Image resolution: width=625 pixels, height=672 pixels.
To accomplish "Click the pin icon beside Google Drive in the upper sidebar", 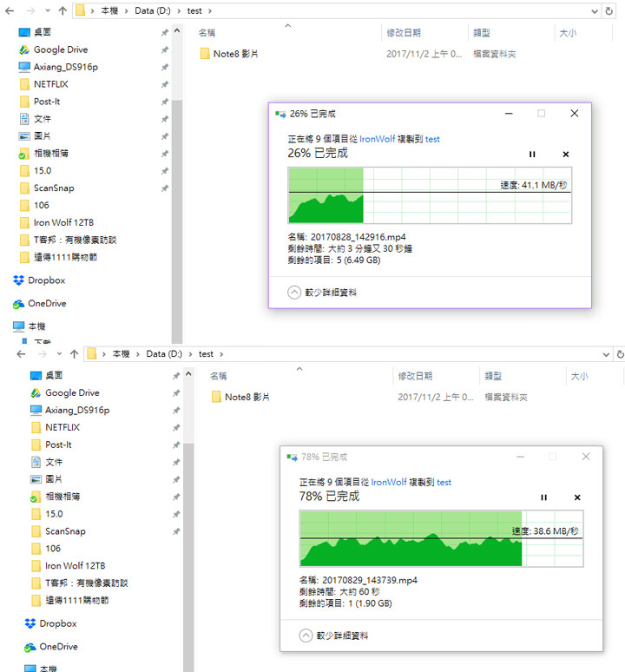I will pos(164,49).
